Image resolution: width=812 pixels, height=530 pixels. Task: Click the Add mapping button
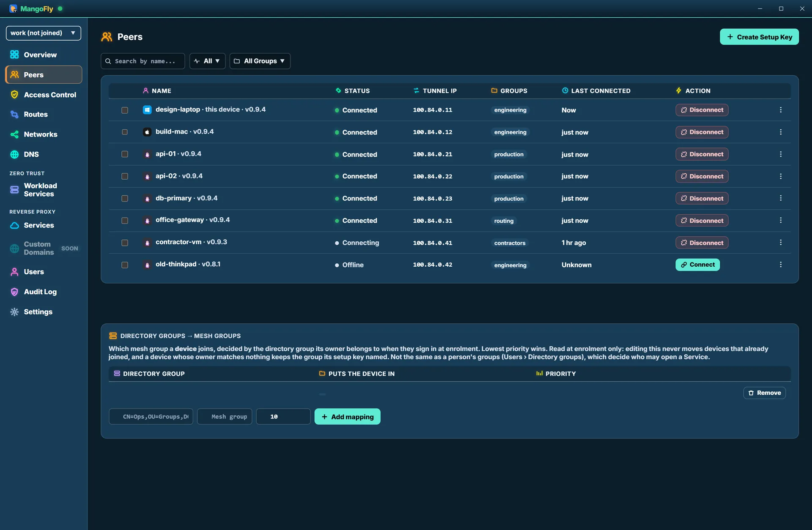click(347, 417)
